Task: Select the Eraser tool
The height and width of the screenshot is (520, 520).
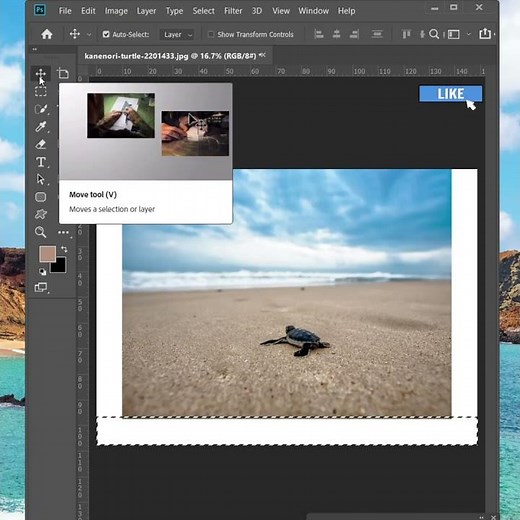Action: (x=41, y=144)
